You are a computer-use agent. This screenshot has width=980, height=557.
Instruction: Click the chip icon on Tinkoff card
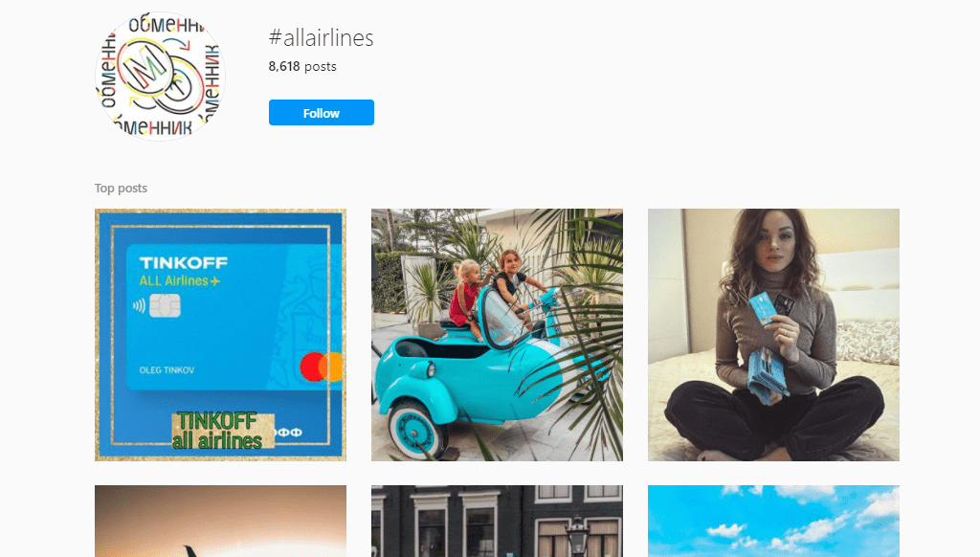[165, 305]
